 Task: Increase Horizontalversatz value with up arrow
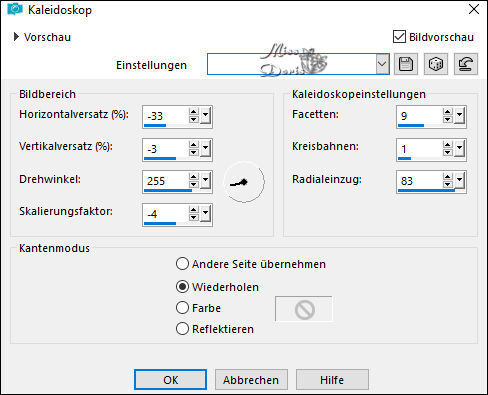pos(193,112)
